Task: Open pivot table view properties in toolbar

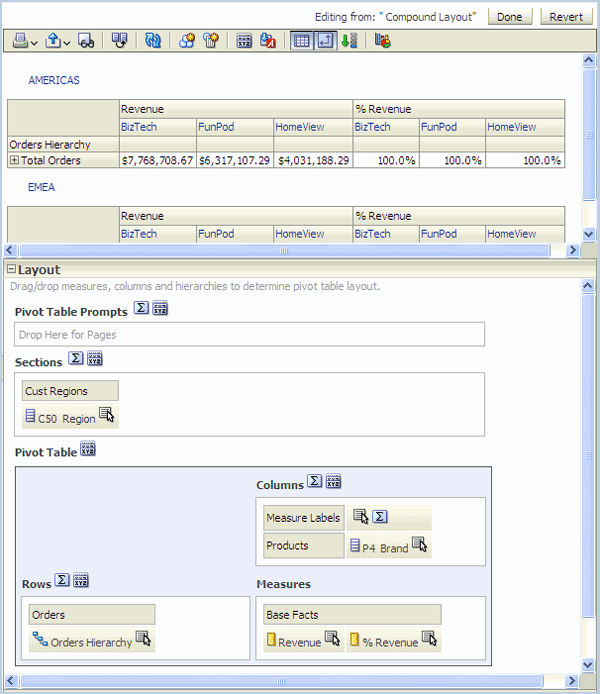Action: [x=244, y=41]
